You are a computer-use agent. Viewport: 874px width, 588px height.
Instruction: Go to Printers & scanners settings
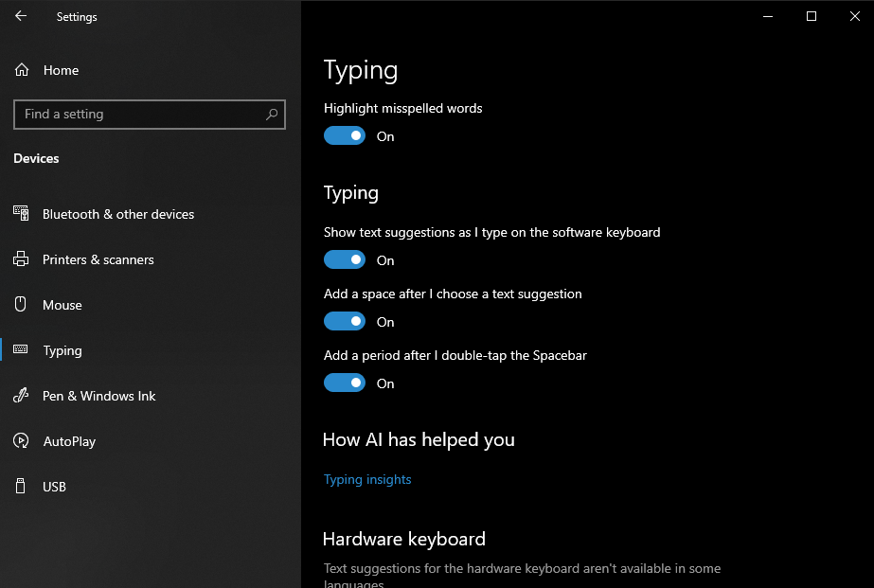(151, 259)
